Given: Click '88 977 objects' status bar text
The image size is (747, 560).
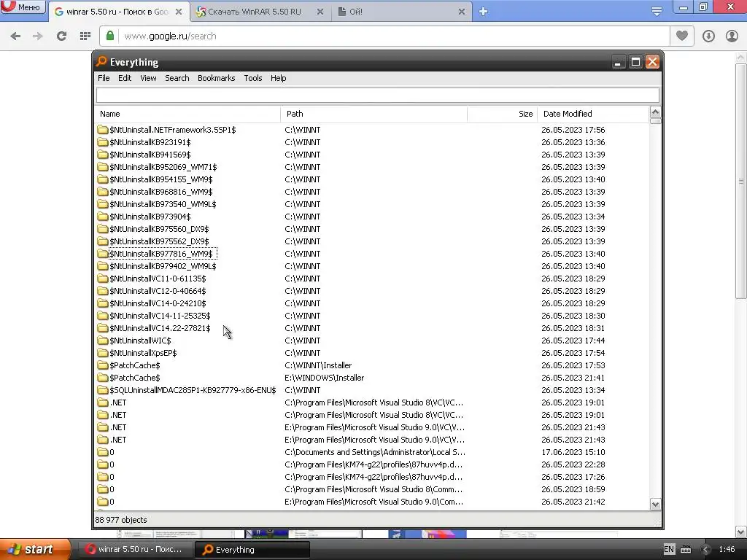Looking at the screenshot, I should (x=121, y=520).
